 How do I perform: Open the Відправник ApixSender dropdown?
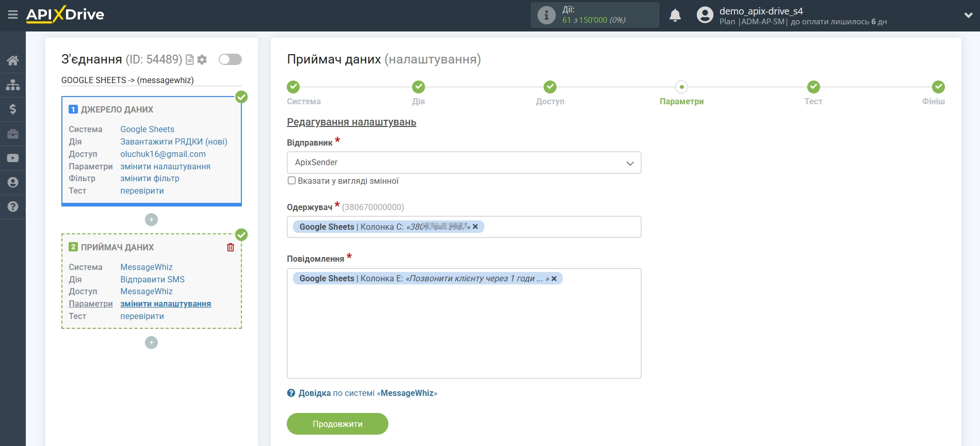[x=464, y=163]
